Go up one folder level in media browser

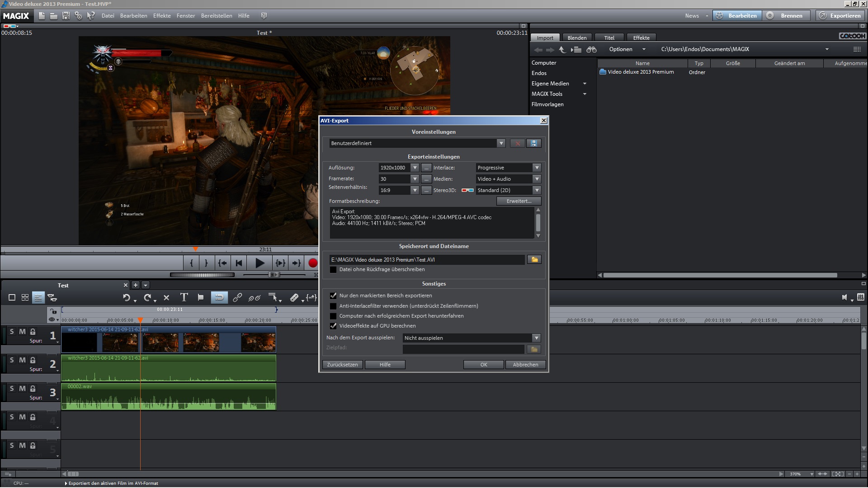pos(562,49)
